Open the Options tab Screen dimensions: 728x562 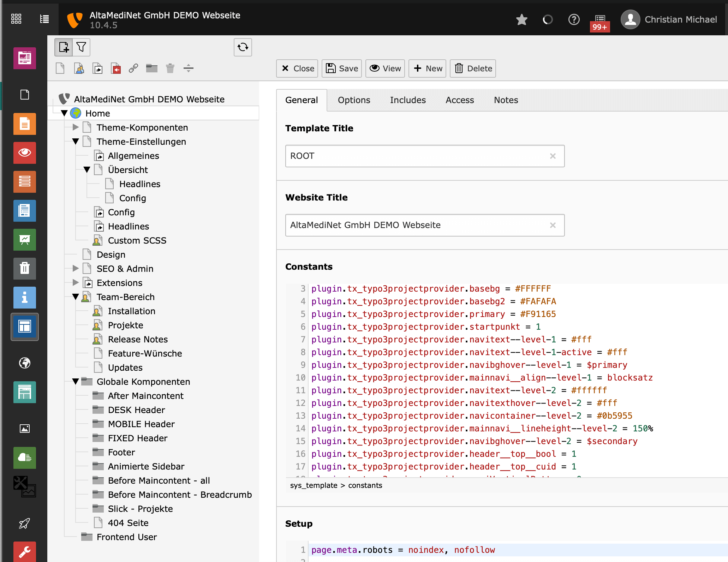click(354, 100)
